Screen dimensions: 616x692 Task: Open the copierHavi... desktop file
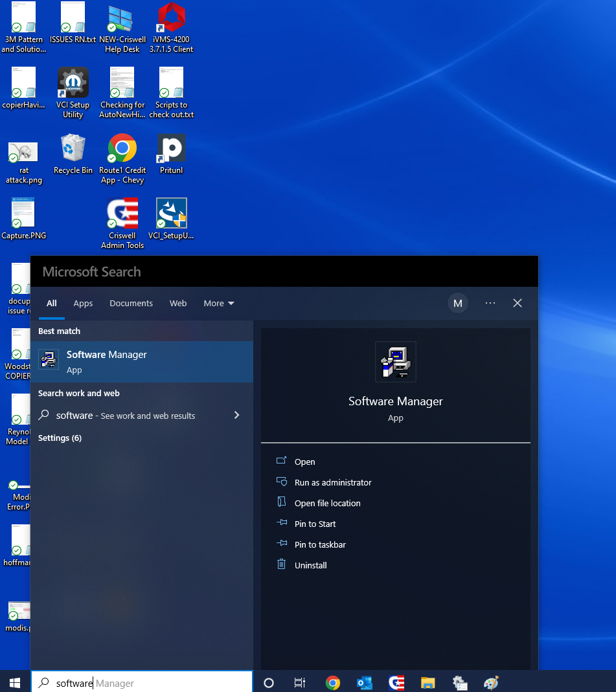pos(23,88)
